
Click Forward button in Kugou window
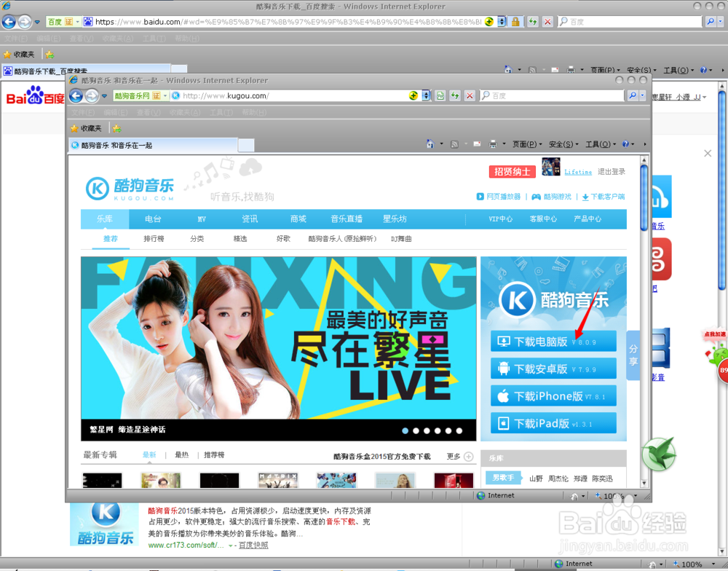point(92,95)
